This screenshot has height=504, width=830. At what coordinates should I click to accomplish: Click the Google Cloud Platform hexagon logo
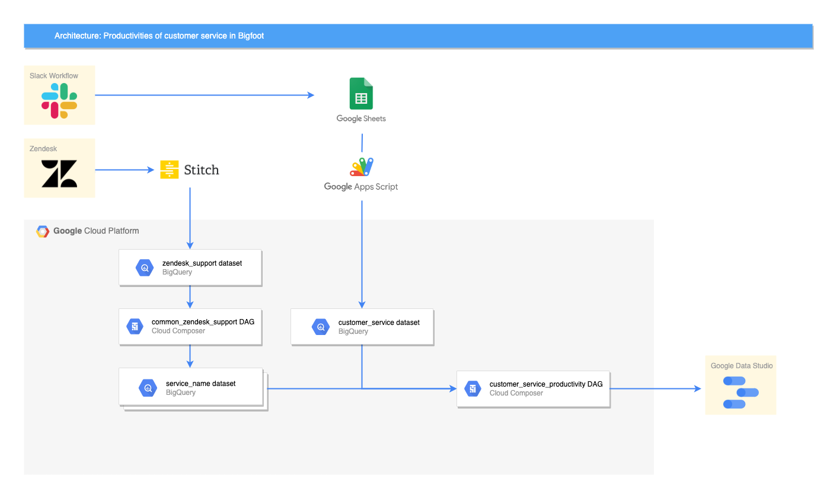[x=43, y=231]
